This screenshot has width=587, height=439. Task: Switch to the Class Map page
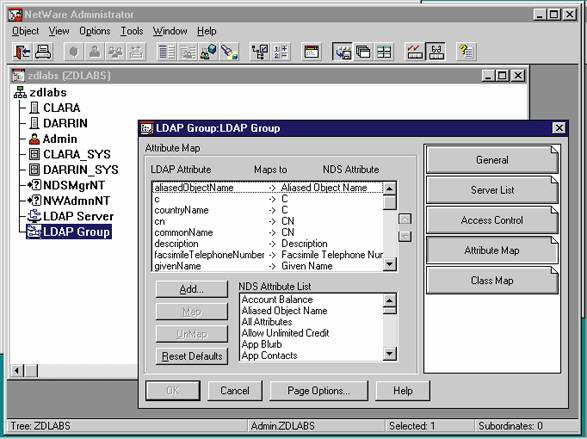coord(492,280)
